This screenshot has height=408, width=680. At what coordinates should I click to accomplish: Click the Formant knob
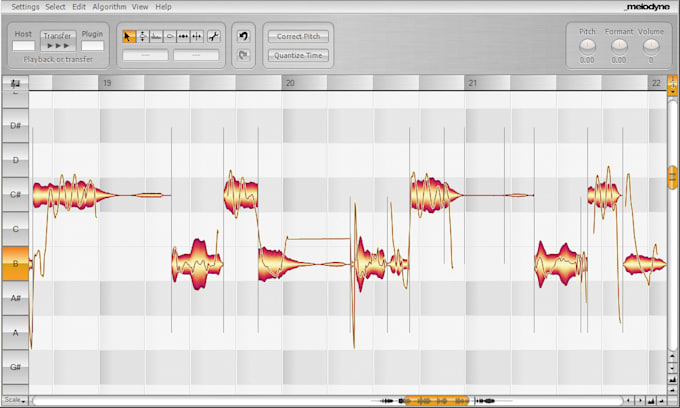tap(619, 46)
